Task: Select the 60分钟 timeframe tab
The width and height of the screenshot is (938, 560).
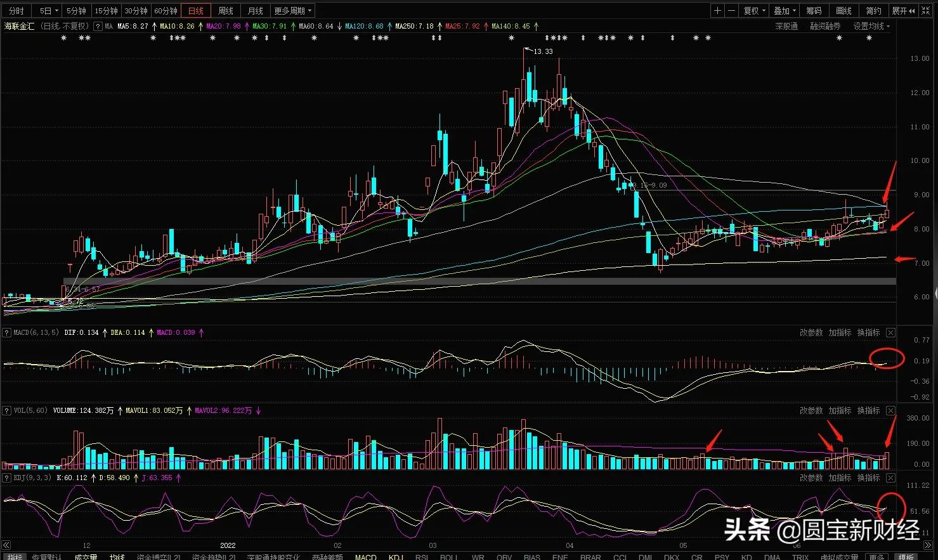Action: tap(166, 11)
